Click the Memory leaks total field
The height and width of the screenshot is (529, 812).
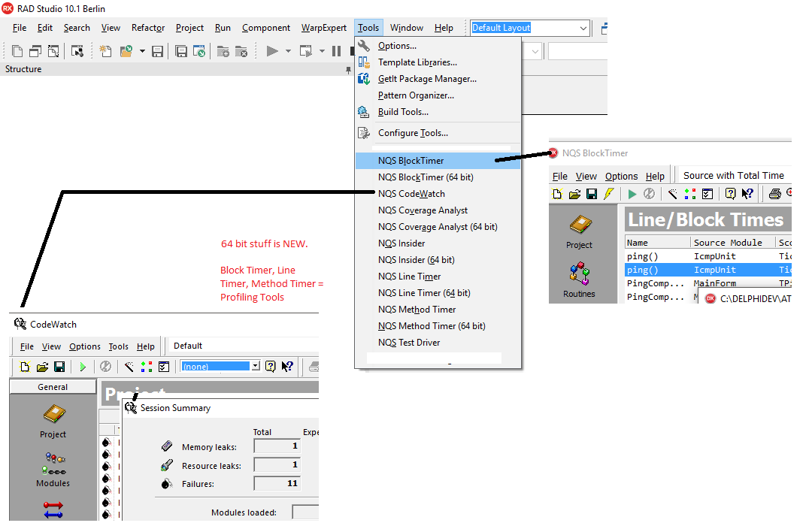[x=277, y=446]
